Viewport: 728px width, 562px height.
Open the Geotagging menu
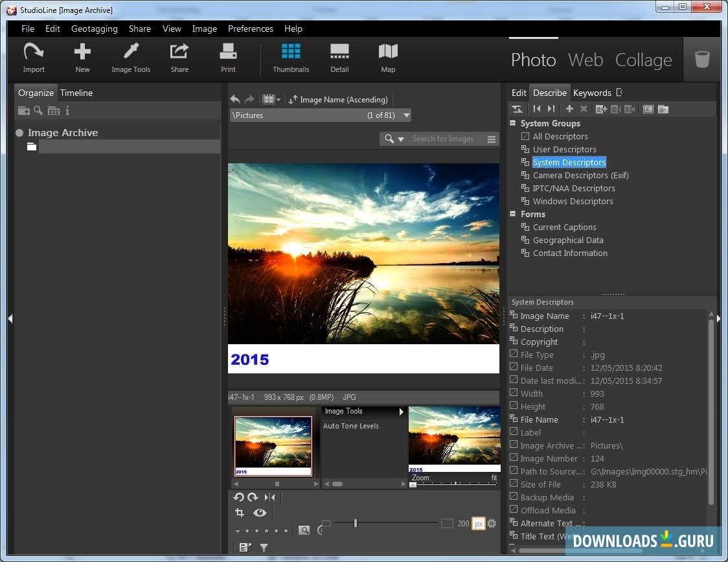click(94, 29)
